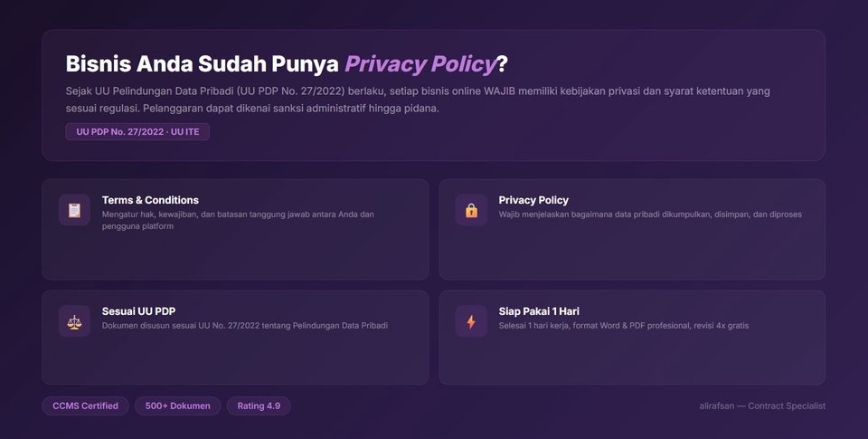Click the Privacy Policy card title

pyautogui.click(x=533, y=200)
